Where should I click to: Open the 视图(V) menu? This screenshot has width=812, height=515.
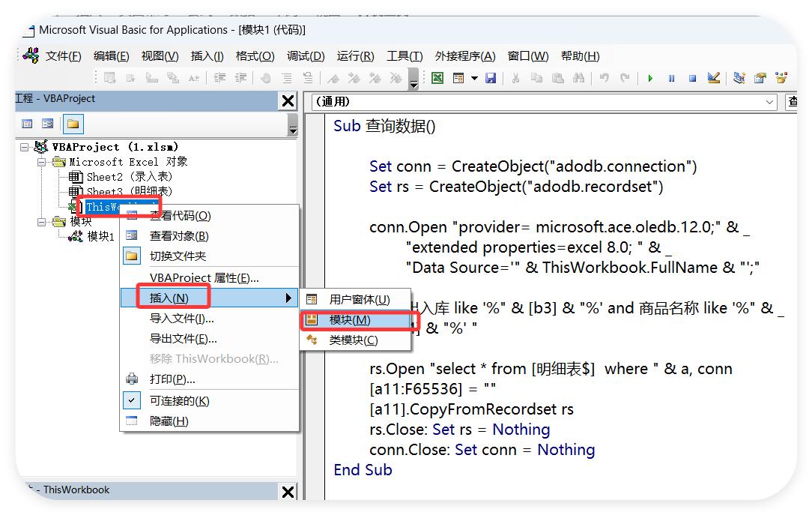coord(160,56)
